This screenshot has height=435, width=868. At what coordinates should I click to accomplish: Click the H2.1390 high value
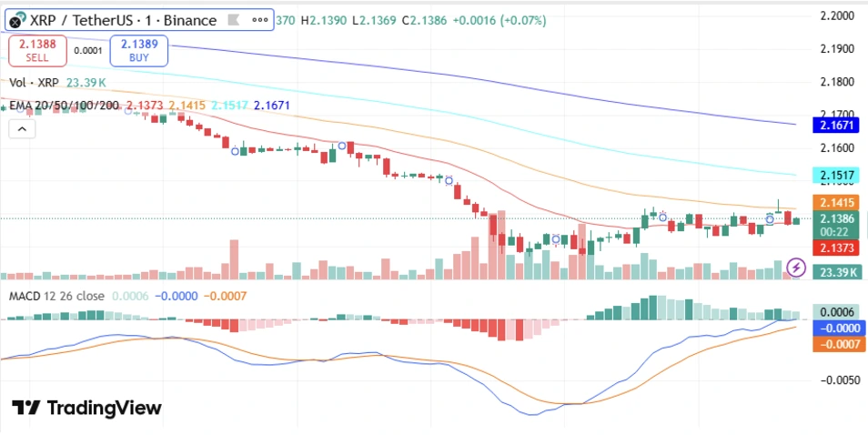pyautogui.click(x=325, y=21)
